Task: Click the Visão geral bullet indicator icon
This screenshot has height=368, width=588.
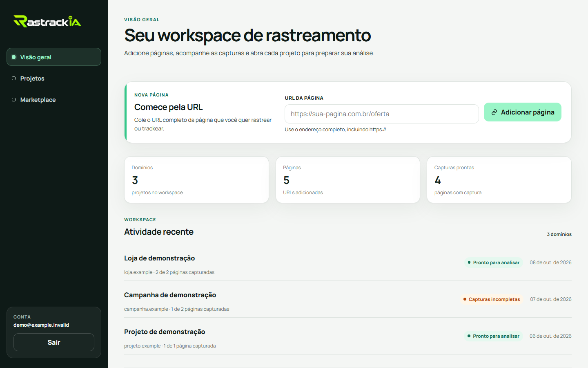Action: 14,57
